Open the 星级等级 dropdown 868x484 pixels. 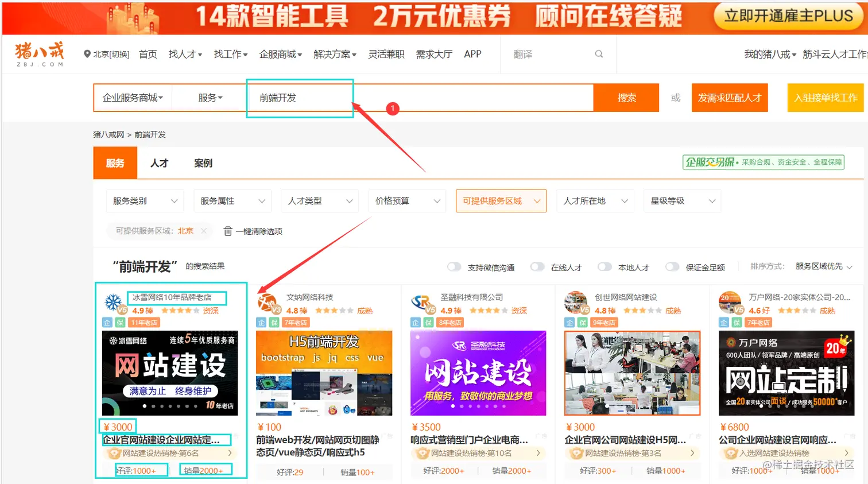click(x=683, y=201)
